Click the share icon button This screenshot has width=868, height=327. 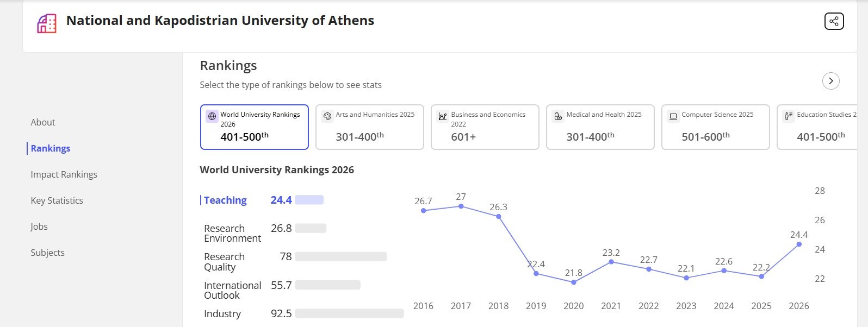pos(834,21)
